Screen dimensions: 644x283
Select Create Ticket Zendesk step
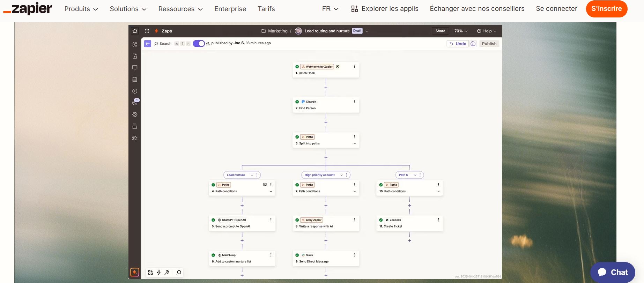point(409,223)
